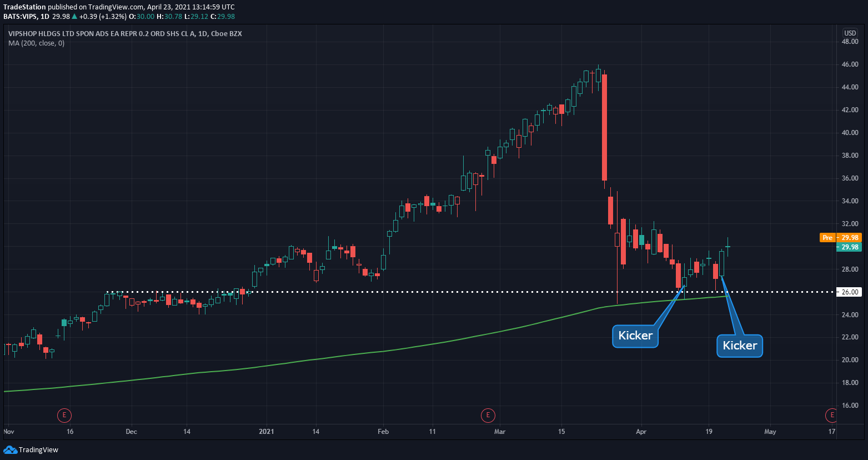Click the 20.00 price axis label
Image resolution: width=868 pixels, height=460 pixels.
pos(850,360)
